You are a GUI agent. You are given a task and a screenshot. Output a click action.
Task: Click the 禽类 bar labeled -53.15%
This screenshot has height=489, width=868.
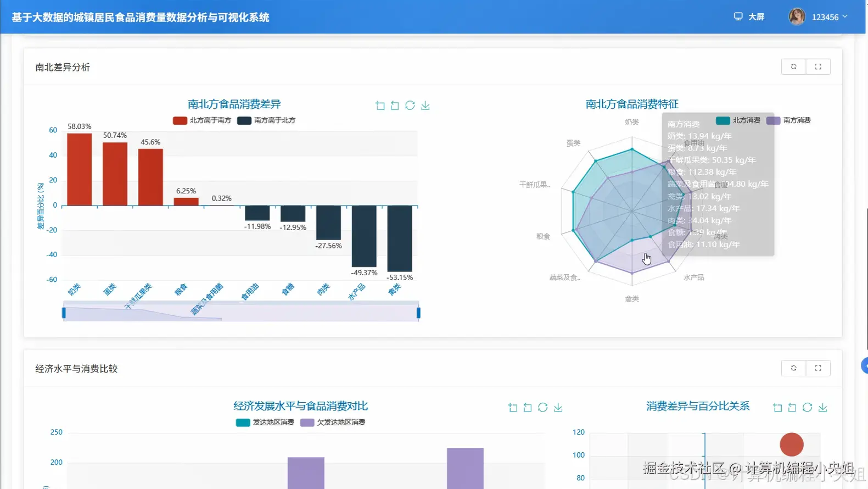point(399,239)
